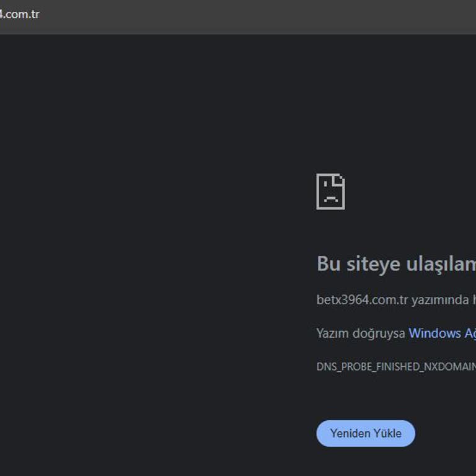Image resolution: width=476 pixels, height=476 pixels.
Task: Select the 'Yazım doğruysa' text
Action: [361, 333]
